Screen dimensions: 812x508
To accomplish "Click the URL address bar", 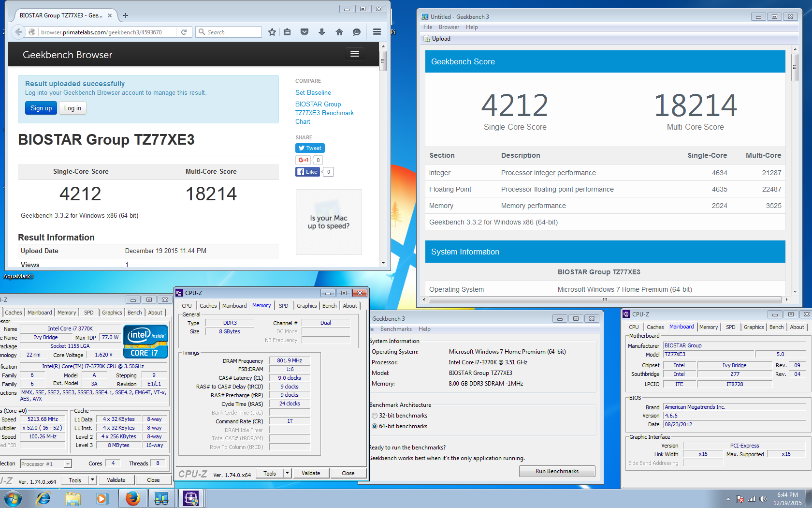I will click(x=106, y=32).
